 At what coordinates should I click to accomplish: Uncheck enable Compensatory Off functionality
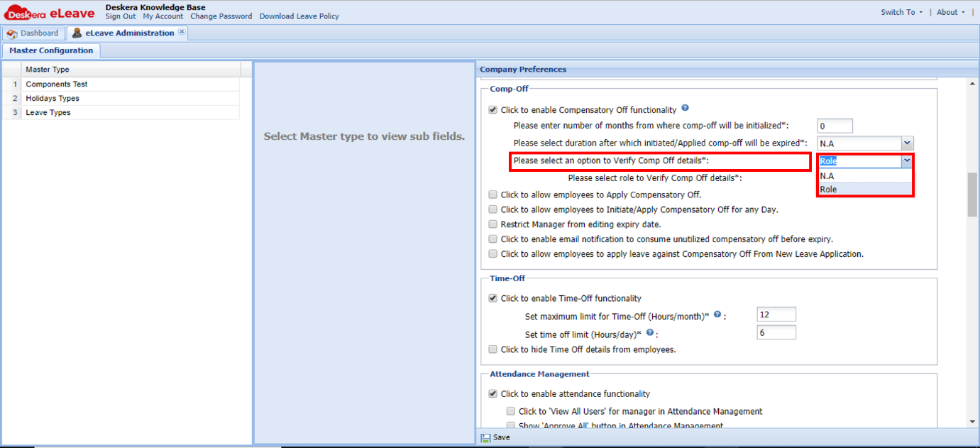coord(492,109)
